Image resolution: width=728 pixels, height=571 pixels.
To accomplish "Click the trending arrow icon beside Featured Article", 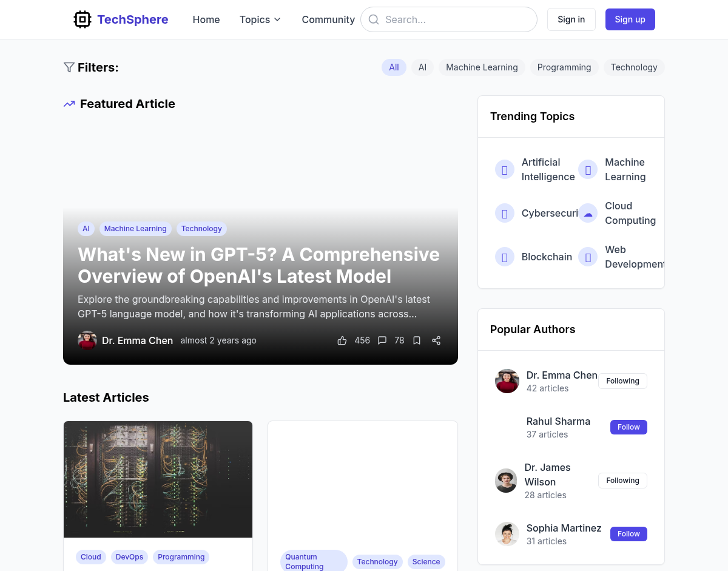I will point(69,104).
